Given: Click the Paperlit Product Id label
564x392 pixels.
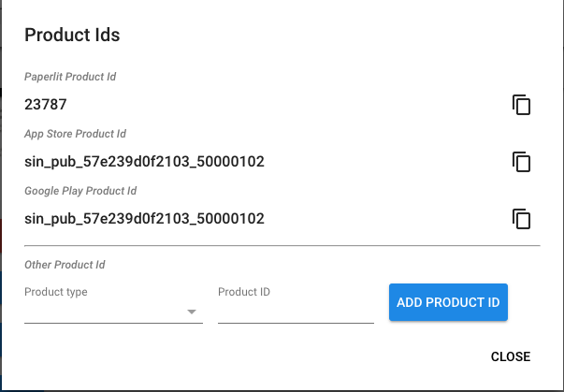Looking at the screenshot, I should [70, 77].
